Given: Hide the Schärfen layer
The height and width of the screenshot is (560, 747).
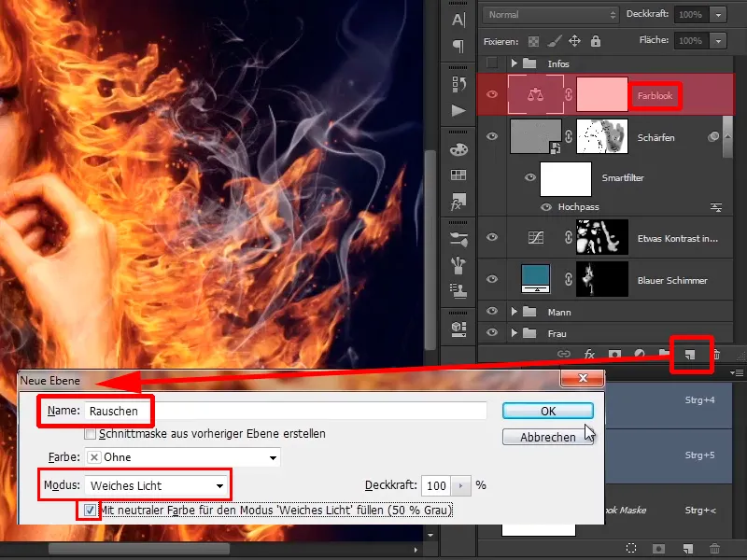Looking at the screenshot, I should (x=492, y=136).
